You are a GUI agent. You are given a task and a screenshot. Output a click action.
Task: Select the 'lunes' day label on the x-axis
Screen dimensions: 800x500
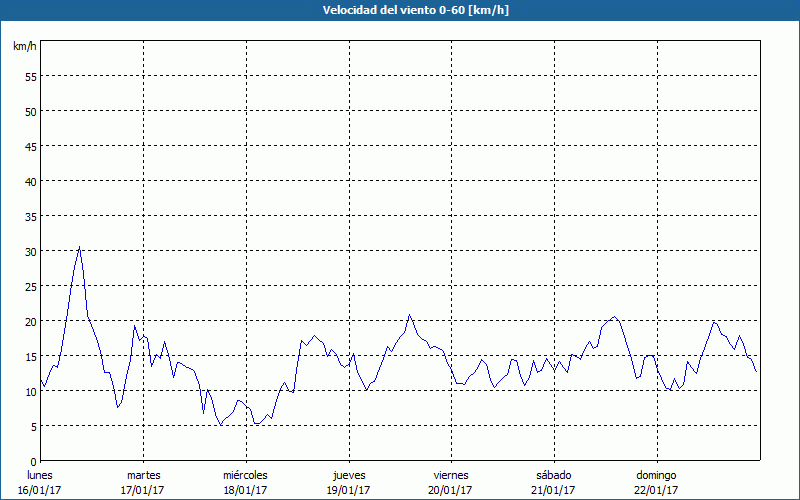(x=40, y=475)
